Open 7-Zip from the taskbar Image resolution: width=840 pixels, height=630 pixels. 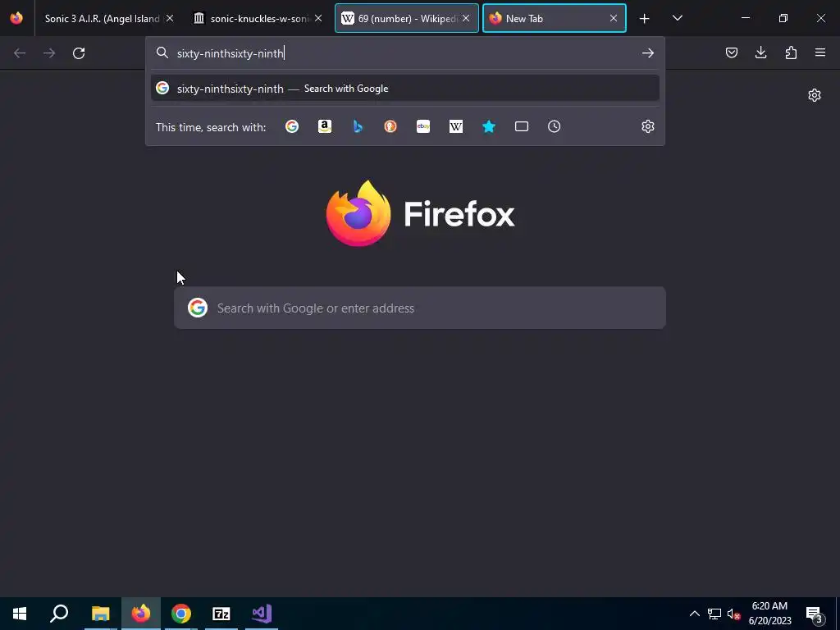[x=221, y=614]
